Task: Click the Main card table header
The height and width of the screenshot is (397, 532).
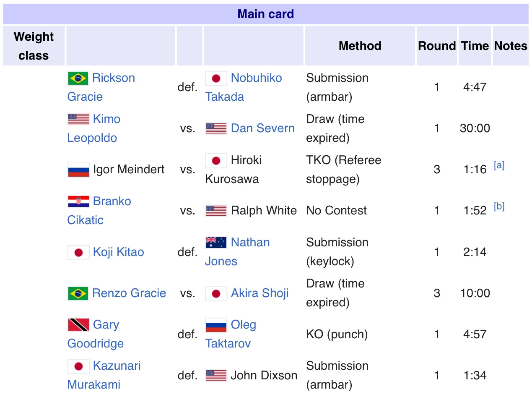Action: point(265,14)
